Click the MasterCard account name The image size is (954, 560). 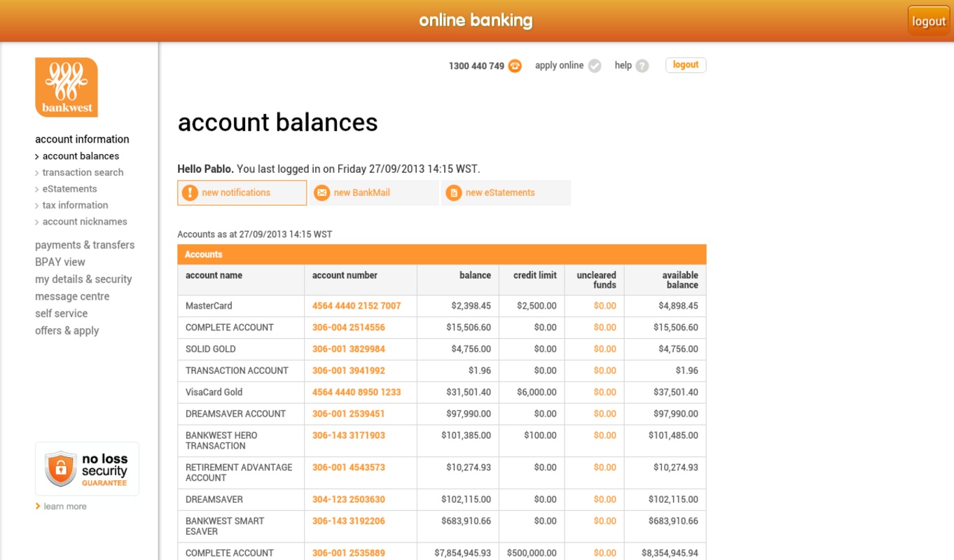click(x=209, y=306)
